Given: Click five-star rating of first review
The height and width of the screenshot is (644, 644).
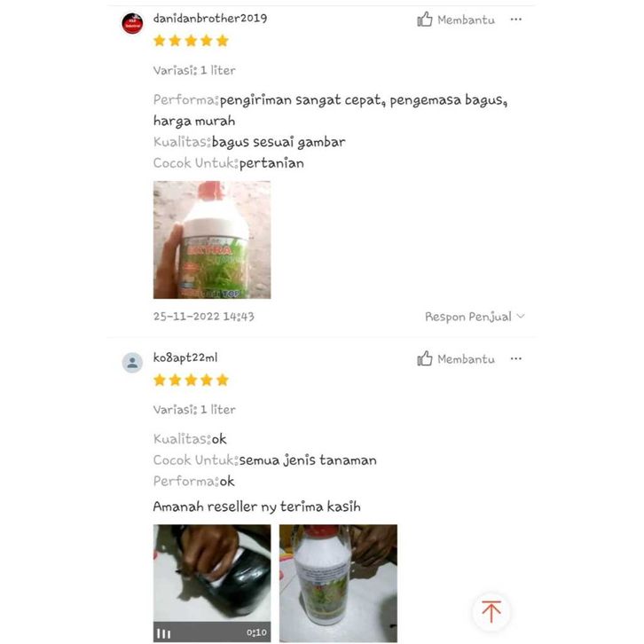Looking at the screenshot, I should pyautogui.click(x=191, y=41).
